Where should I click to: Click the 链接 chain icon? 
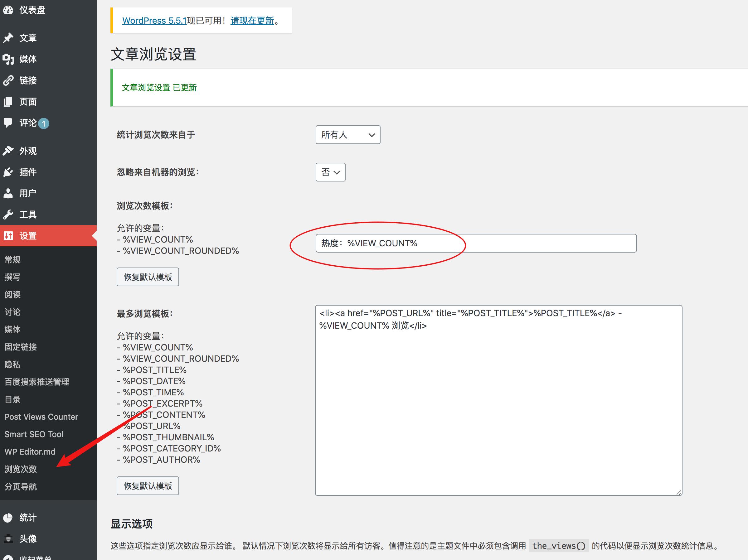coord(9,80)
